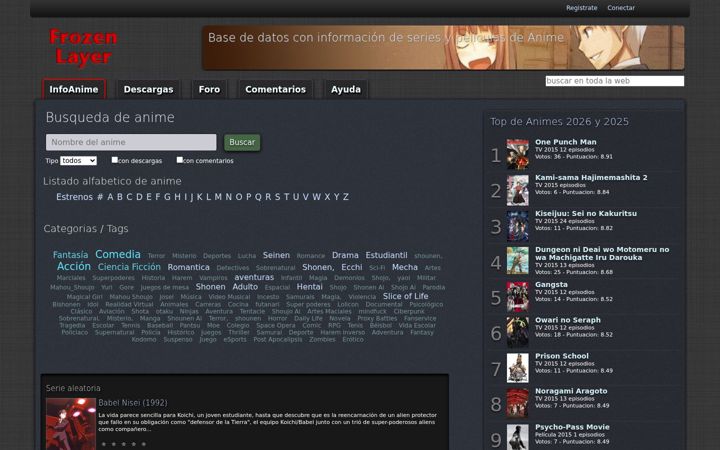Click the 'Nombre del anime' search field

pyautogui.click(x=131, y=142)
